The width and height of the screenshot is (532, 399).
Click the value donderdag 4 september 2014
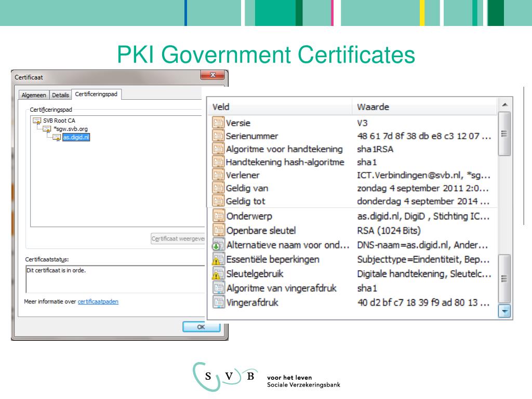(x=423, y=201)
